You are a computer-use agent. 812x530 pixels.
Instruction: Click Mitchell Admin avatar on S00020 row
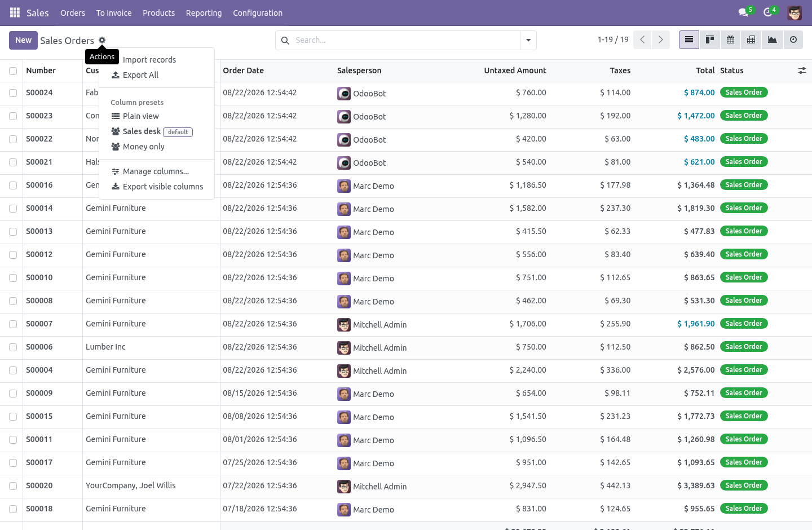(344, 487)
